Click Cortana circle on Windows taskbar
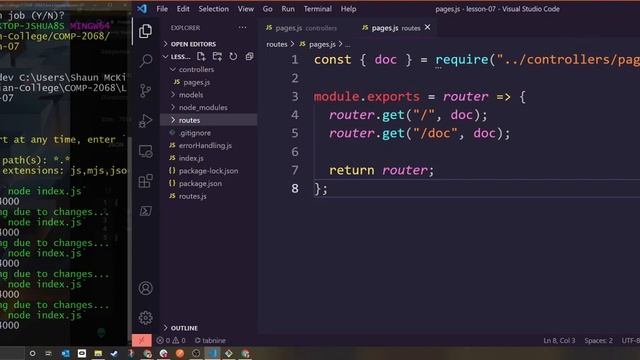 (x=32, y=353)
